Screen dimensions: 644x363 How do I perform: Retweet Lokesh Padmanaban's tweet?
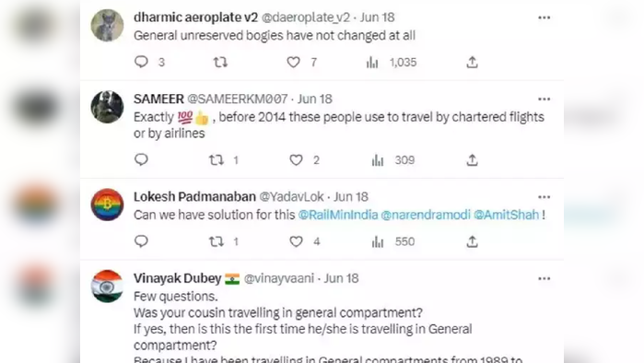point(216,241)
